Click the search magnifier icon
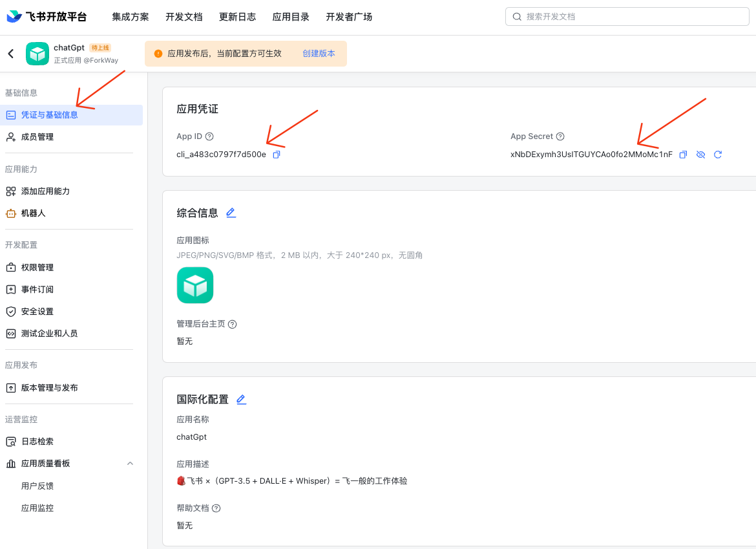756x549 pixels. click(x=517, y=16)
